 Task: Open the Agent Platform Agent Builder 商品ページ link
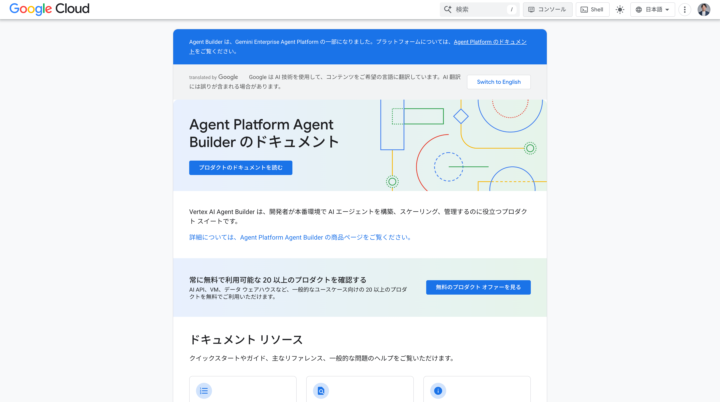300,238
